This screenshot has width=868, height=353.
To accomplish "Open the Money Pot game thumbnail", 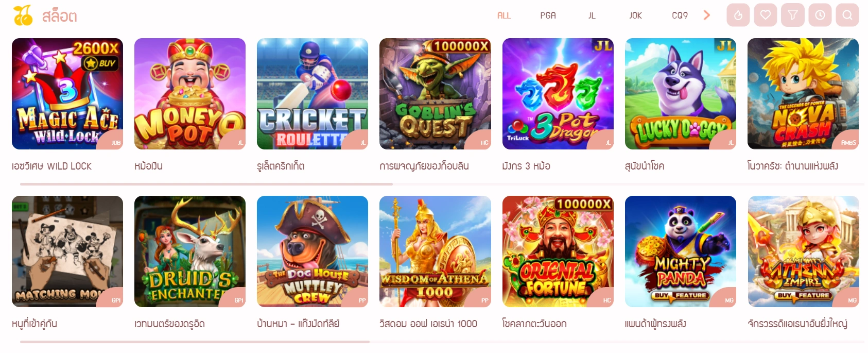I will tap(190, 94).
